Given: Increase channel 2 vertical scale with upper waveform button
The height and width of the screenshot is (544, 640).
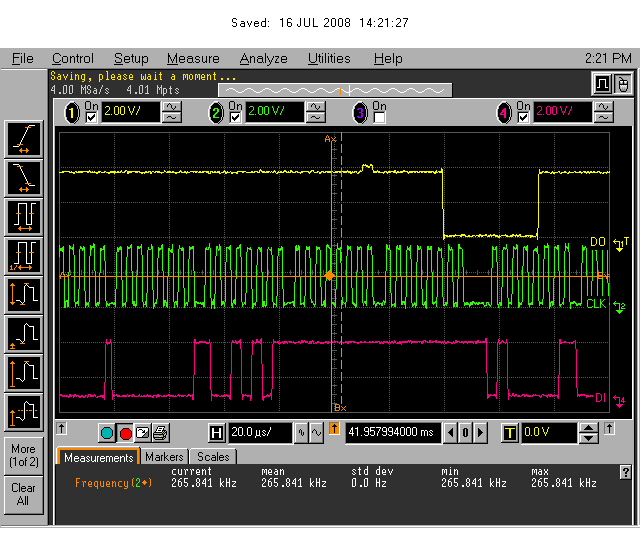Looking at the screenshot, I should 316,107.
